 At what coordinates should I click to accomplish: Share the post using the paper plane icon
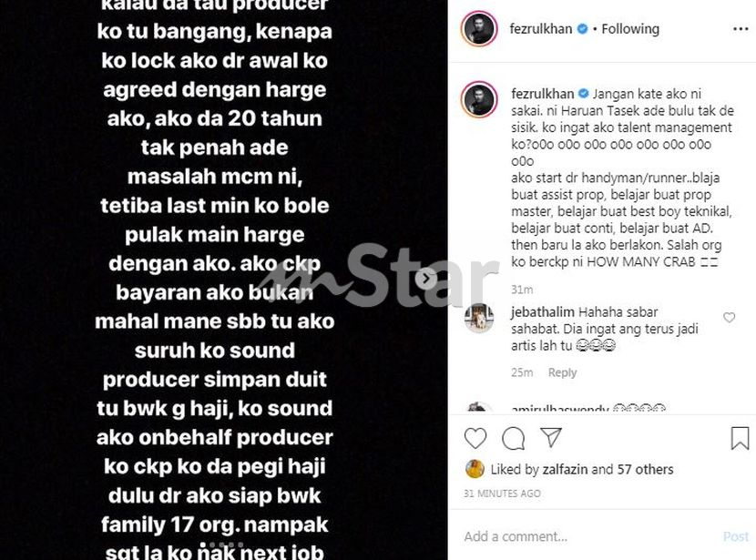551,437
